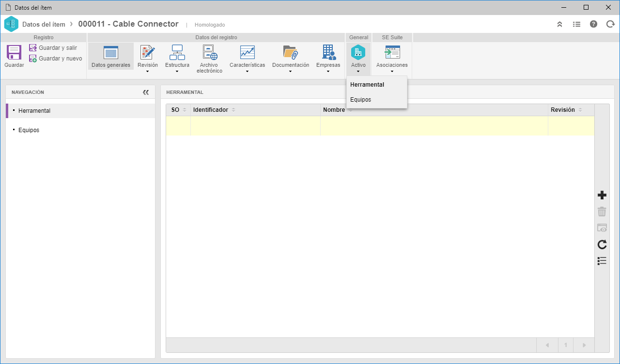Collapse the Navegación panel
The width and height of the screenshot is (620, 364).
[146, 92]
